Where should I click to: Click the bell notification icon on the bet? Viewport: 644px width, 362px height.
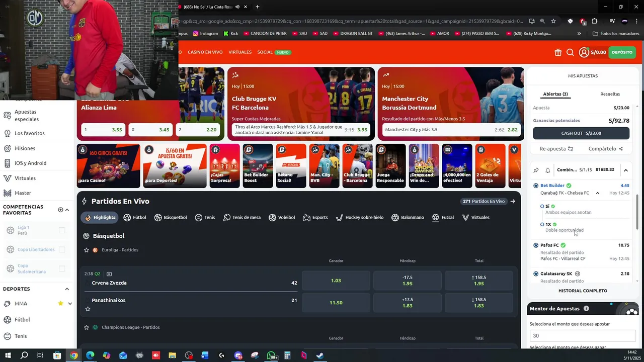pyautogui.click(x=547, y=170)
